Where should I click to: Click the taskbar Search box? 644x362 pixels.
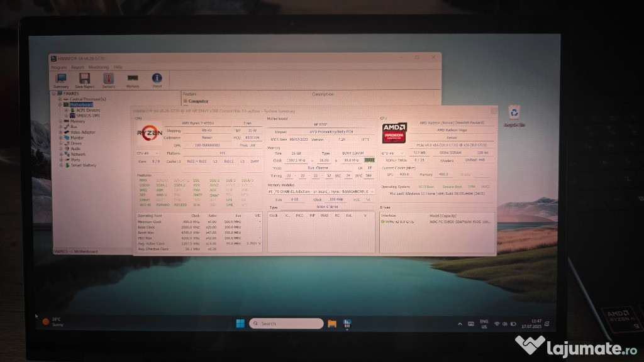286,324
